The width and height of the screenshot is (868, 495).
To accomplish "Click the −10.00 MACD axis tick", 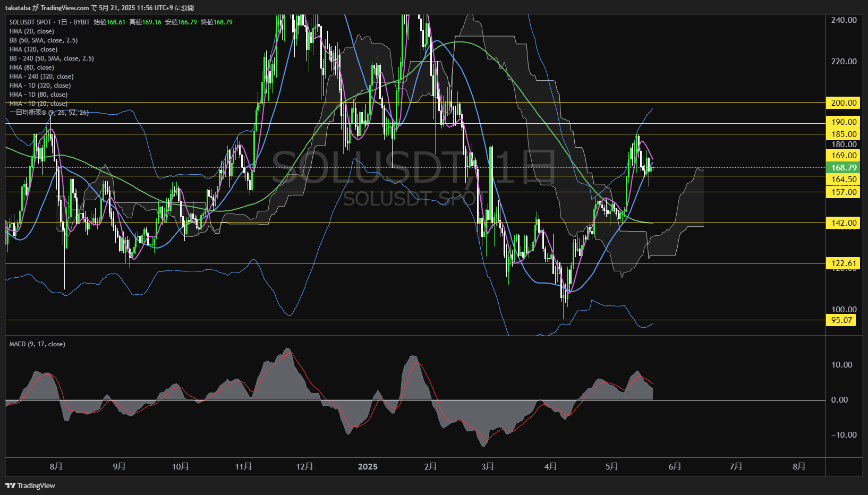I will point(844,435).
